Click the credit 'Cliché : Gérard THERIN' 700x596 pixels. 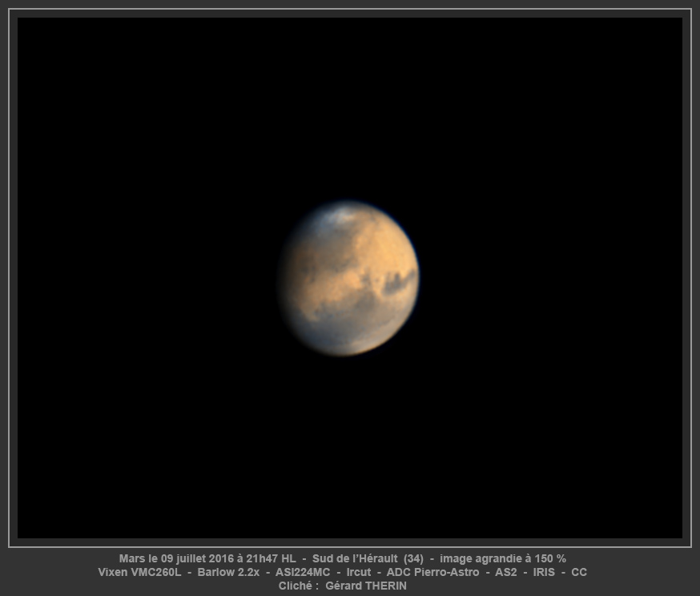343,586
